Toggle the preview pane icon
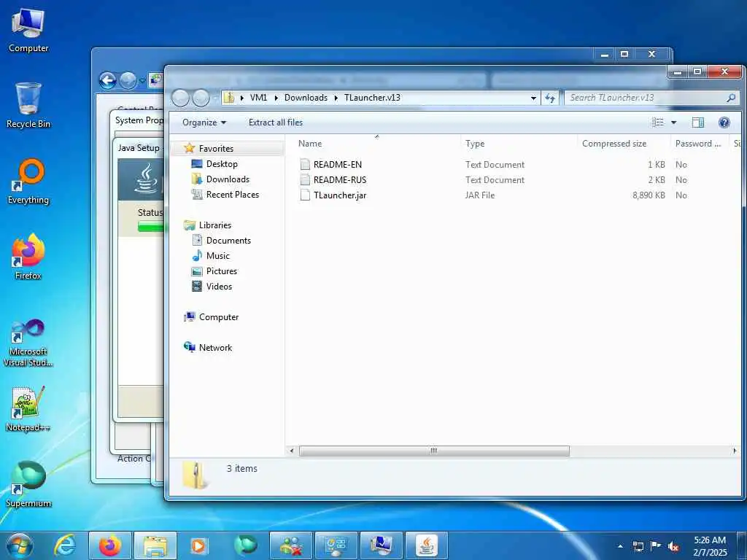The image size is (747, 560). tap(697, 122)
